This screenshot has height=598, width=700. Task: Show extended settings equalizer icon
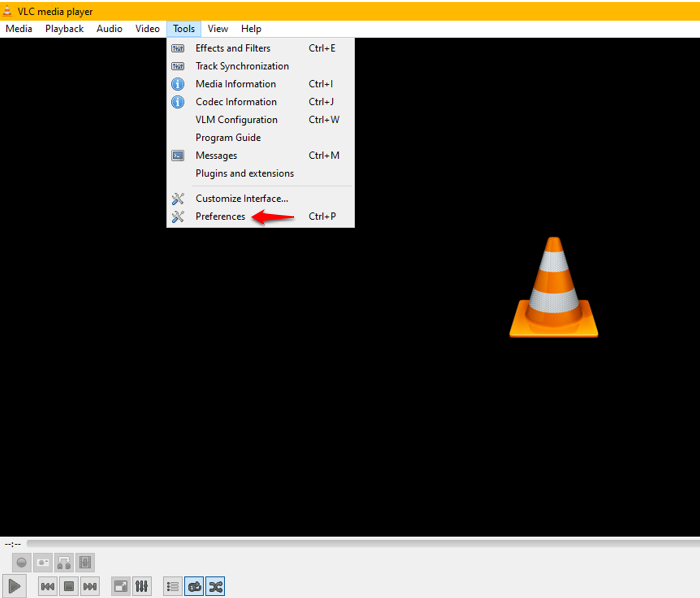pyautogui.click(x=142, y=586)
